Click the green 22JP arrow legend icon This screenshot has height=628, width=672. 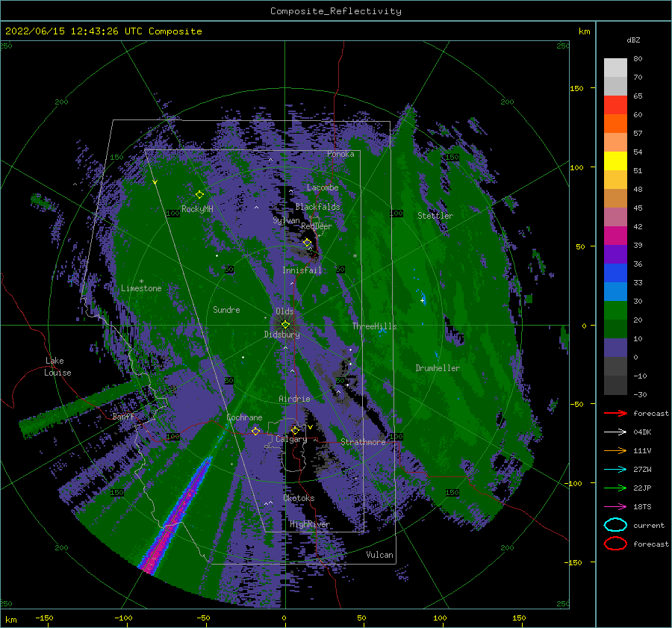[x=615, y=488]
